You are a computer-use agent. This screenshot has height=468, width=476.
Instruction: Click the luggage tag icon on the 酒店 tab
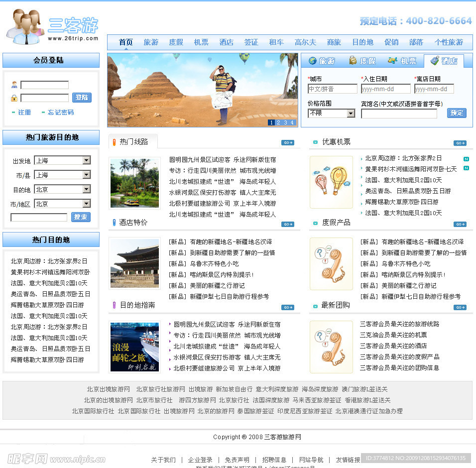click(x=433, y=61)
